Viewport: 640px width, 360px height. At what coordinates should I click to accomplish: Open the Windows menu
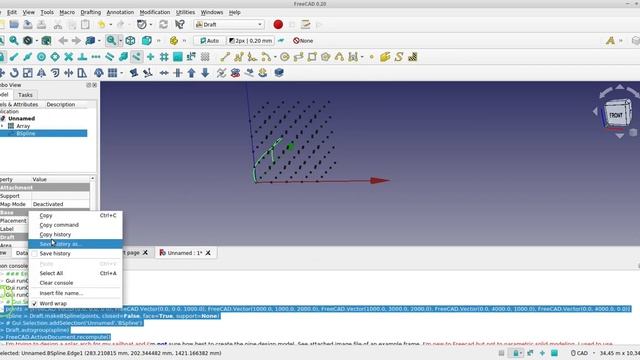coord(211,12)
